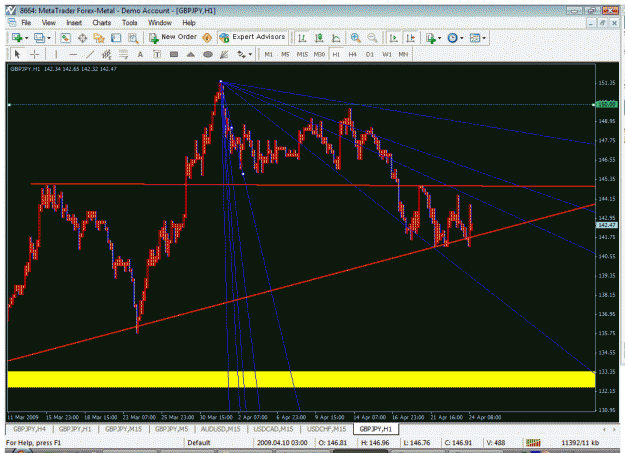Switch timeframe to H4
The image size is (625, 453).
(x=353, y=54)
